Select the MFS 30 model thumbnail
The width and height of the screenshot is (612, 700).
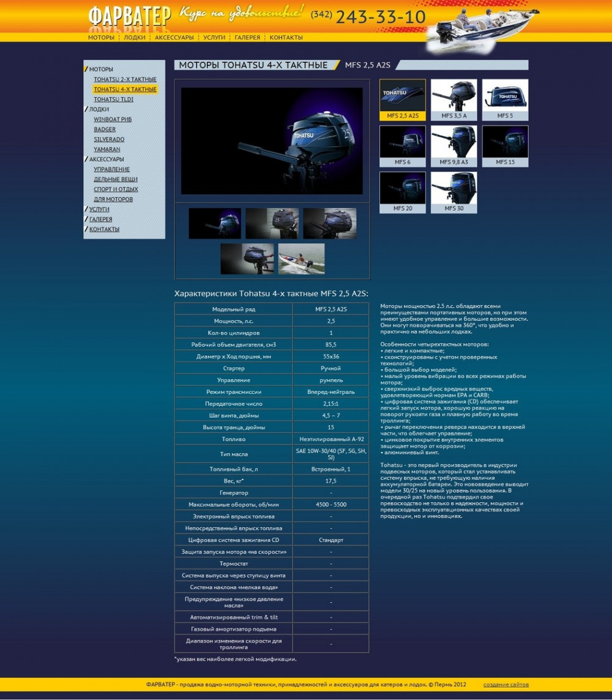click(453, 192)
